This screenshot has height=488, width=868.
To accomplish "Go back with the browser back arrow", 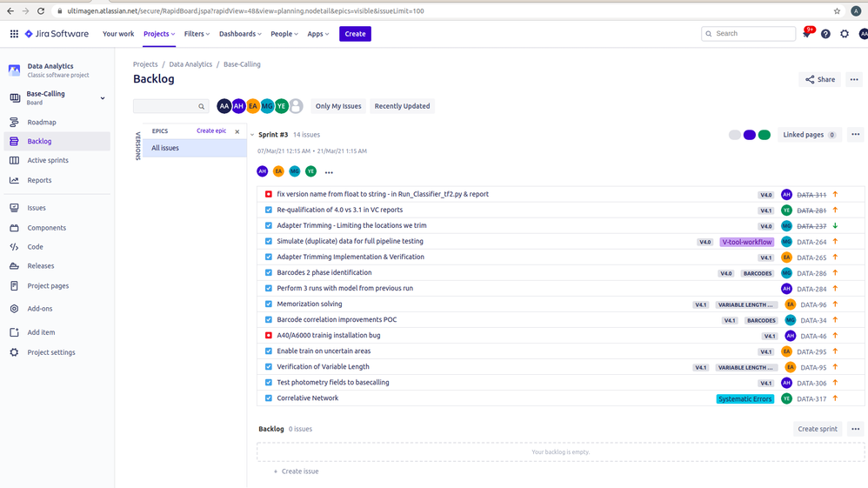I will [x=10, y=10].
